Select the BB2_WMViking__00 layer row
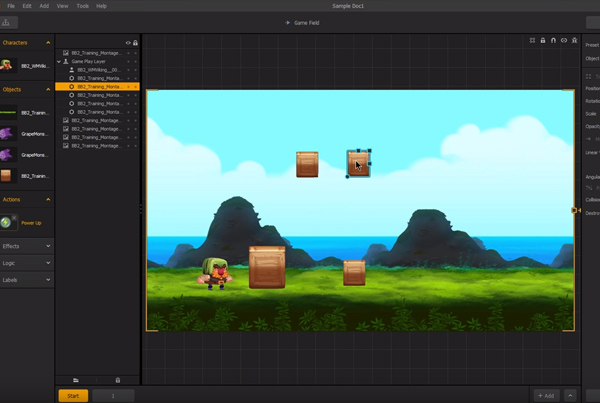The height and width of the screenshot is (403, 600). click(x=97, y=70)
